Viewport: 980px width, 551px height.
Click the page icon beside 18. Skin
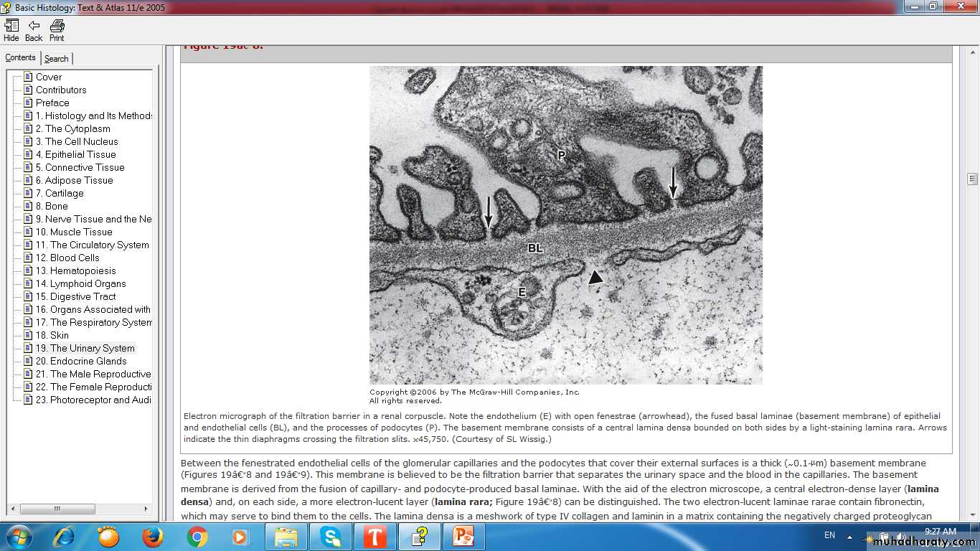(28, 335)
